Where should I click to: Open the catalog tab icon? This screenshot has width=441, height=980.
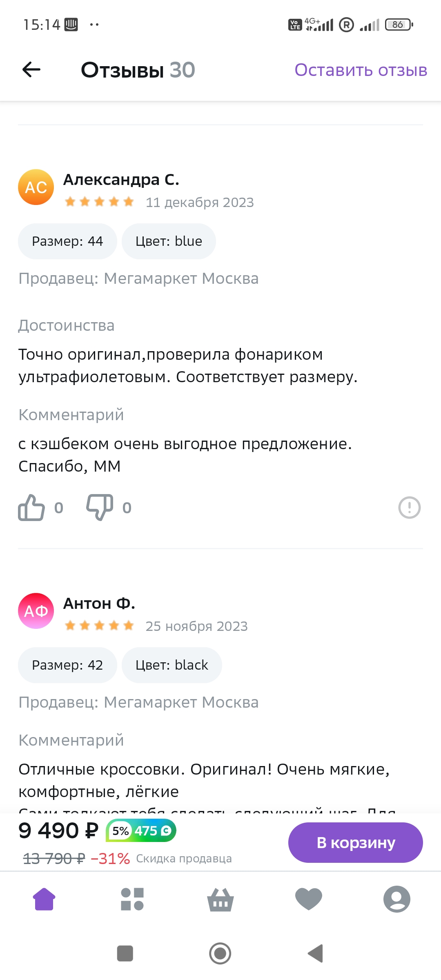(132, 900)
